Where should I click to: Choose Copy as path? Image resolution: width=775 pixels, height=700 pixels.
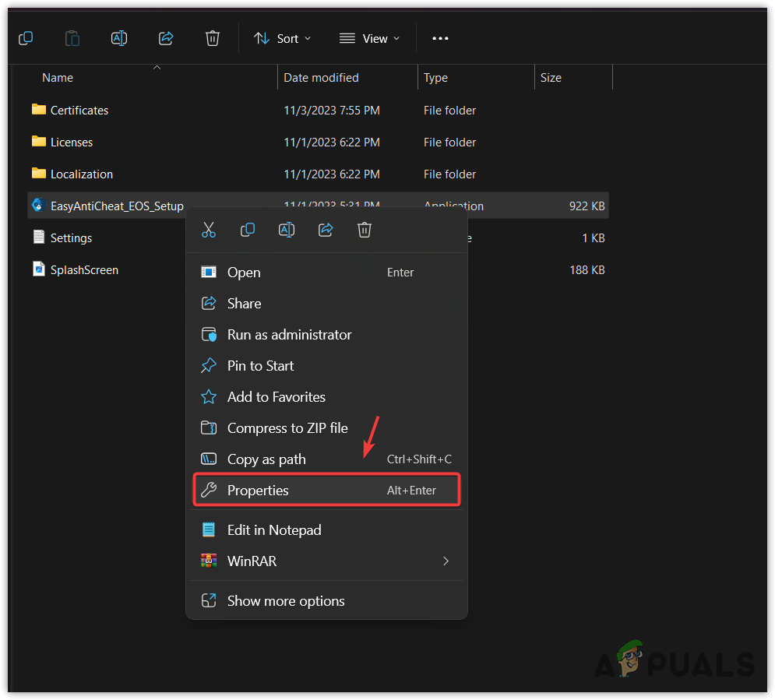click(x=326, y=459)
